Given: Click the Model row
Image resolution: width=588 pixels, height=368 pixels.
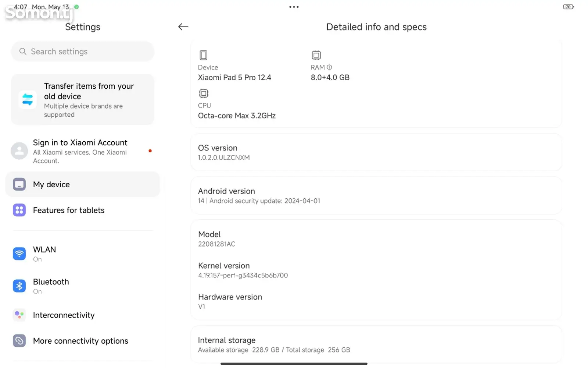Looking at the screenshot, I should [x=376, y=239].
